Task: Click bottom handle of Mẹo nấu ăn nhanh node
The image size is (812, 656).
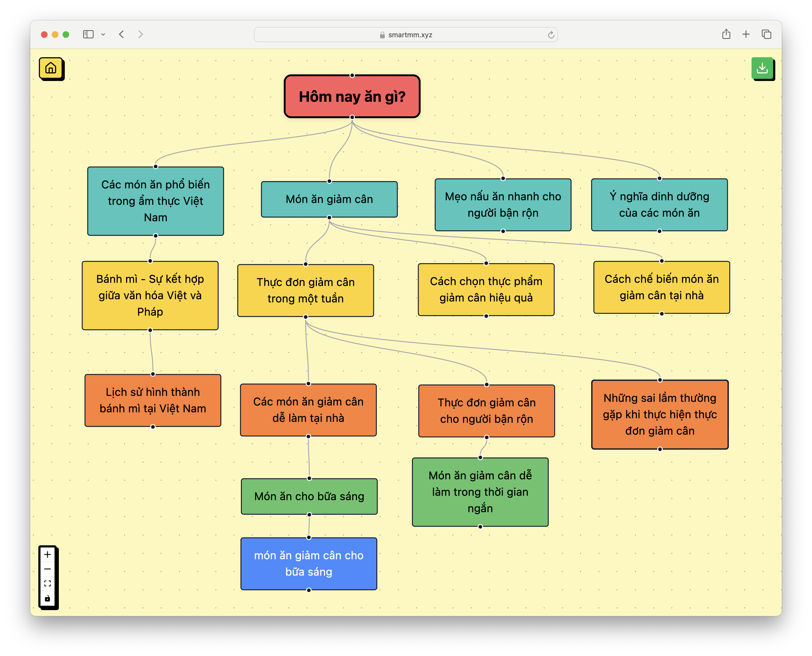Action: pos(503,231)
